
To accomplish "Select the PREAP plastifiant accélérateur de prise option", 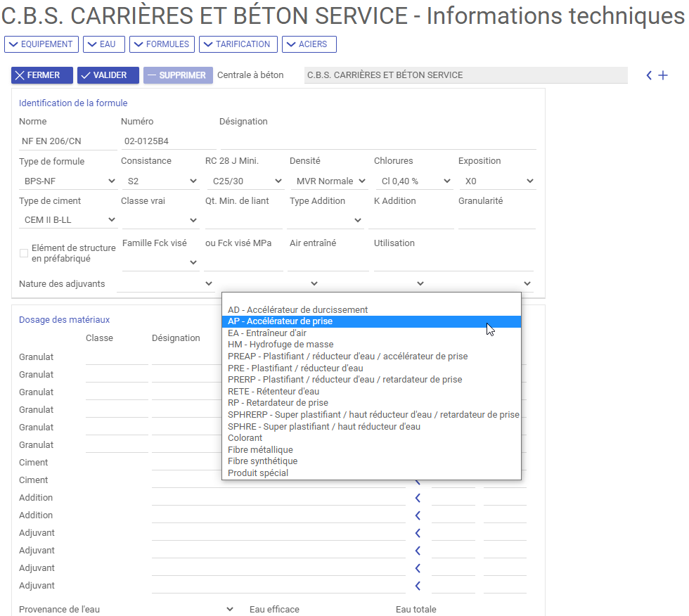I will 371,357.
